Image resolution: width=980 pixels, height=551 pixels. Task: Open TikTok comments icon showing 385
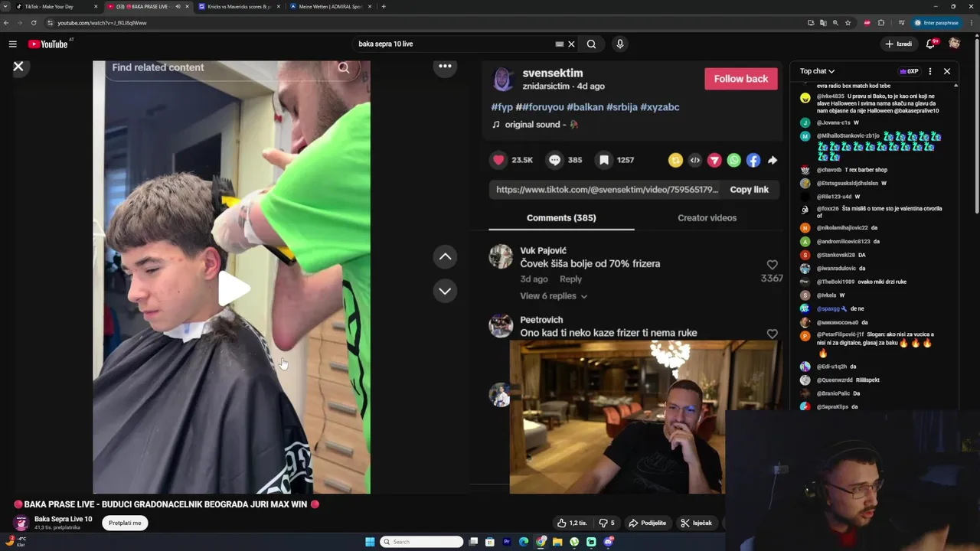click(555, 160)
